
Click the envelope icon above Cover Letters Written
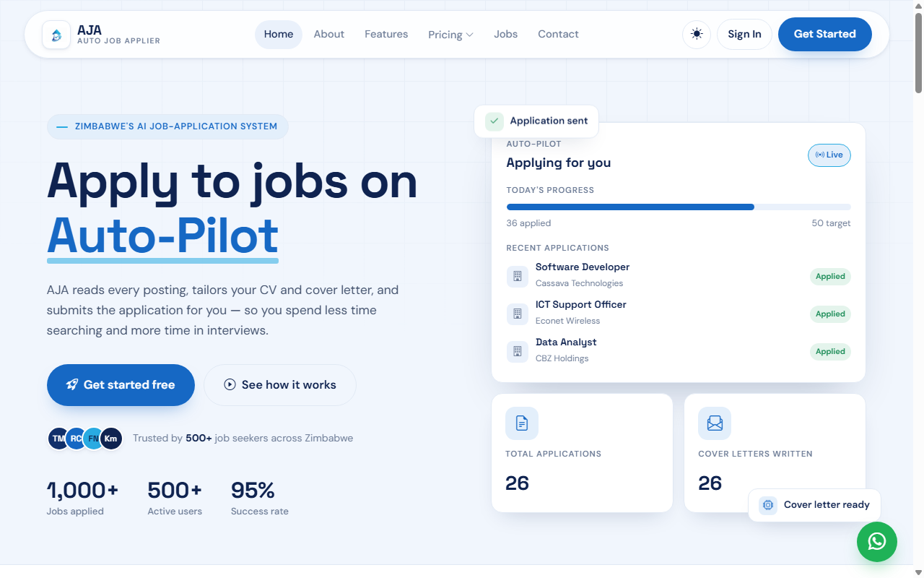[x=715, y=423]
